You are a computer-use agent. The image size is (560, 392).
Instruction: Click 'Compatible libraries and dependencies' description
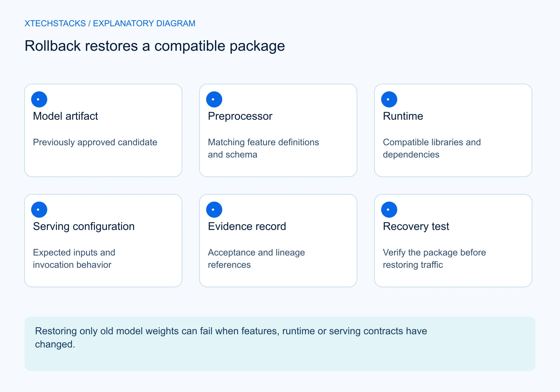click(x=432, y=148)
